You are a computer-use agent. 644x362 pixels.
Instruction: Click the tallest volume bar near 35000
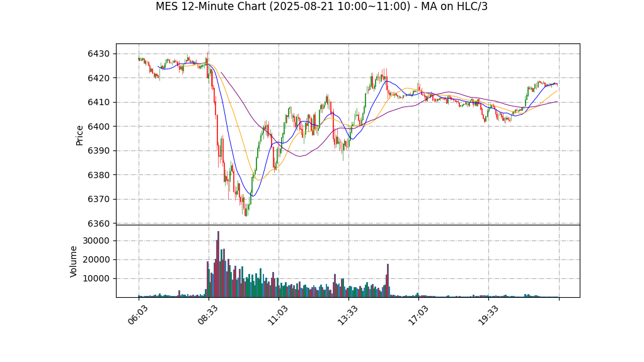[218, 264]
